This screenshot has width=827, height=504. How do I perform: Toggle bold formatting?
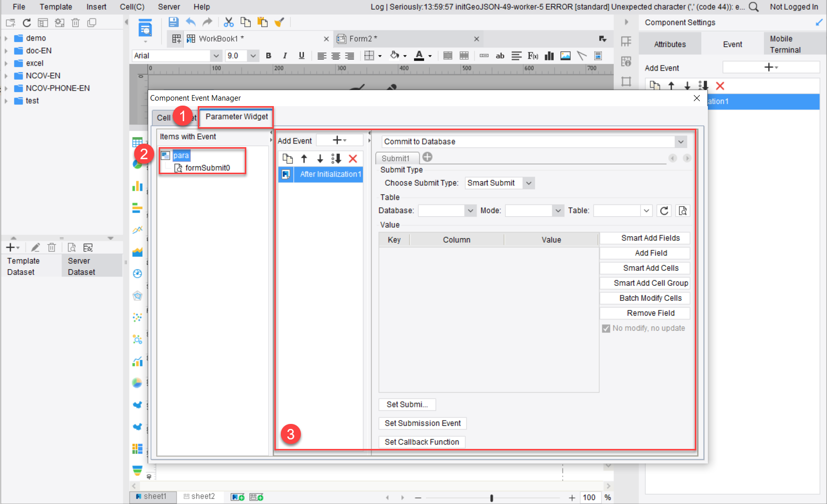click(269, 56)
